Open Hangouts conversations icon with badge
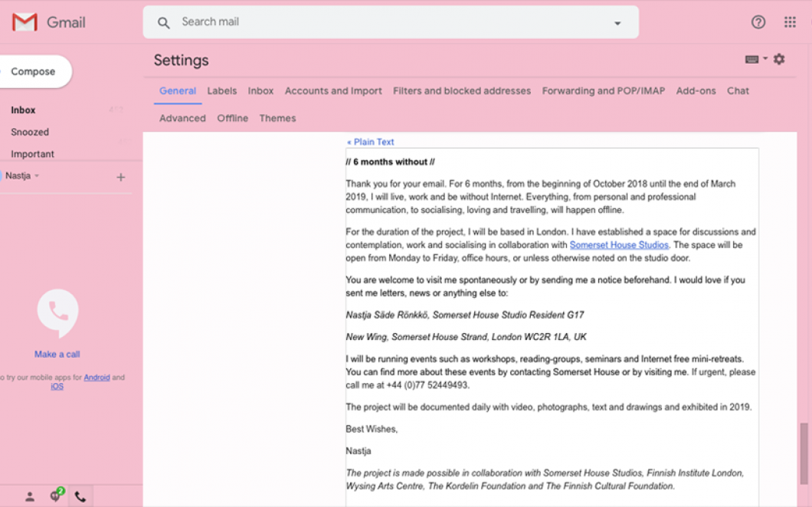812x507 pixels. point(56,496)
